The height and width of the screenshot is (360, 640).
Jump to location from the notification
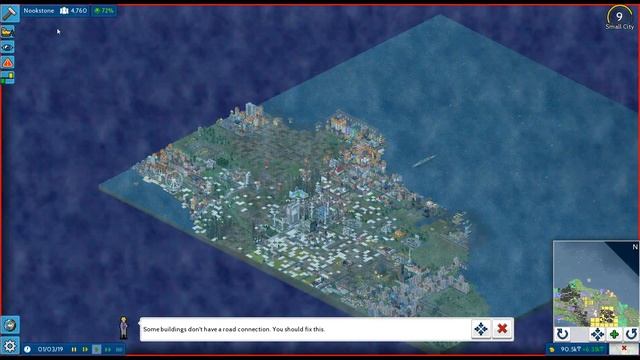pos(481,329)
